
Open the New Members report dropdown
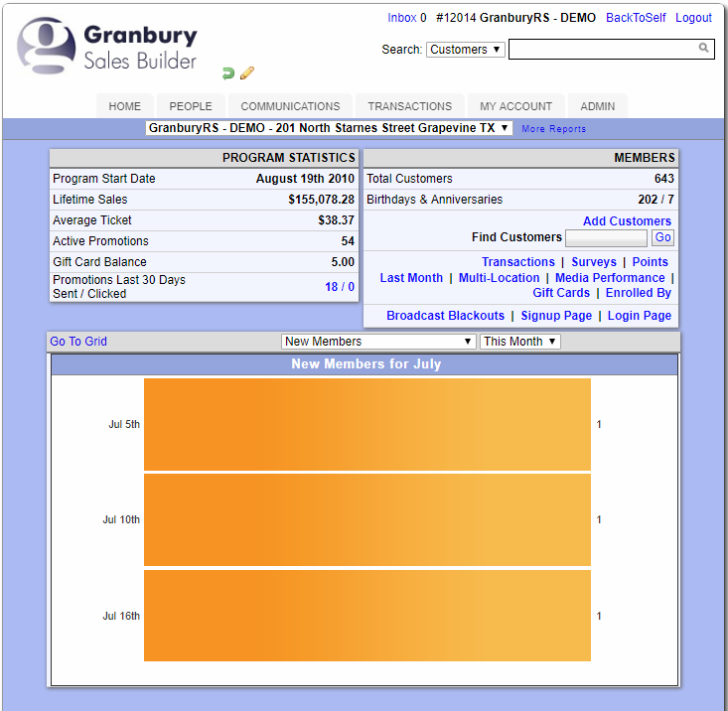pos(378,342)
